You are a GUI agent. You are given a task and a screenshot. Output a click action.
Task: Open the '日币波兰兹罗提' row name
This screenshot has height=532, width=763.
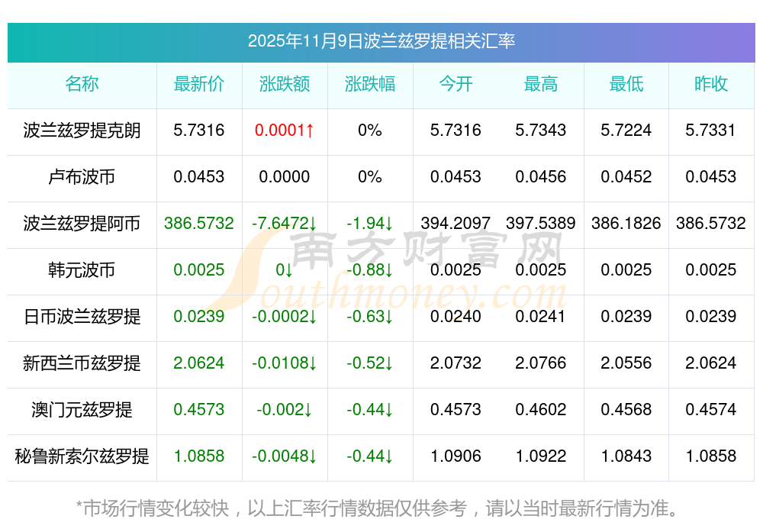pyautogui.click(x=82, y=317)
